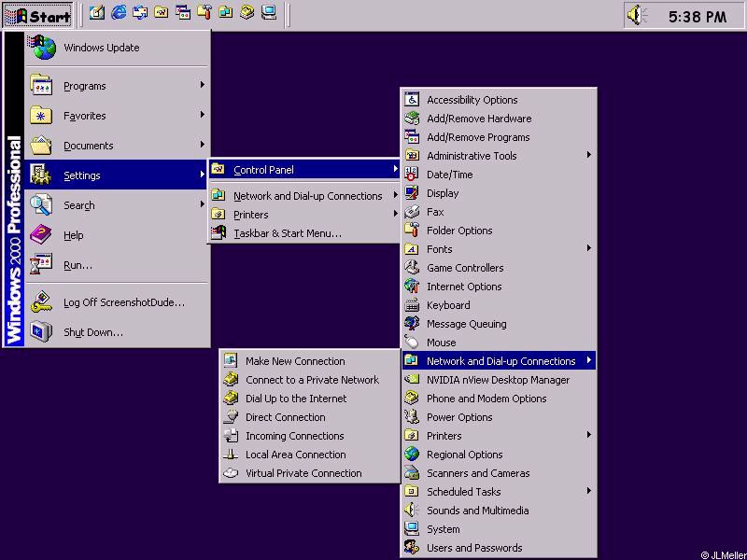Open Taskbar & Start Menu... from the Settings submenu

click(x=304, y=233)
